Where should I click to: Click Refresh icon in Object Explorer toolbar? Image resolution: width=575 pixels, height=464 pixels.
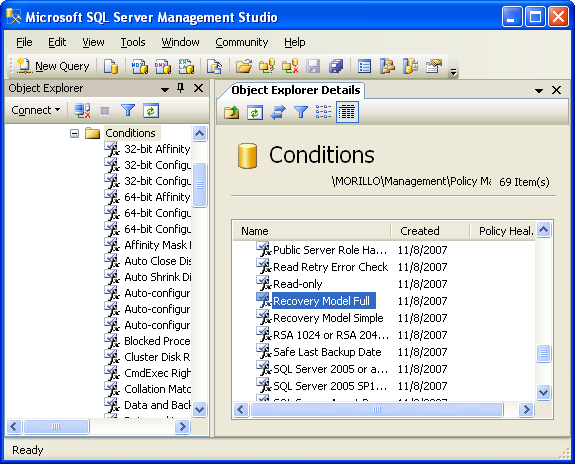(x=151, y=110)
